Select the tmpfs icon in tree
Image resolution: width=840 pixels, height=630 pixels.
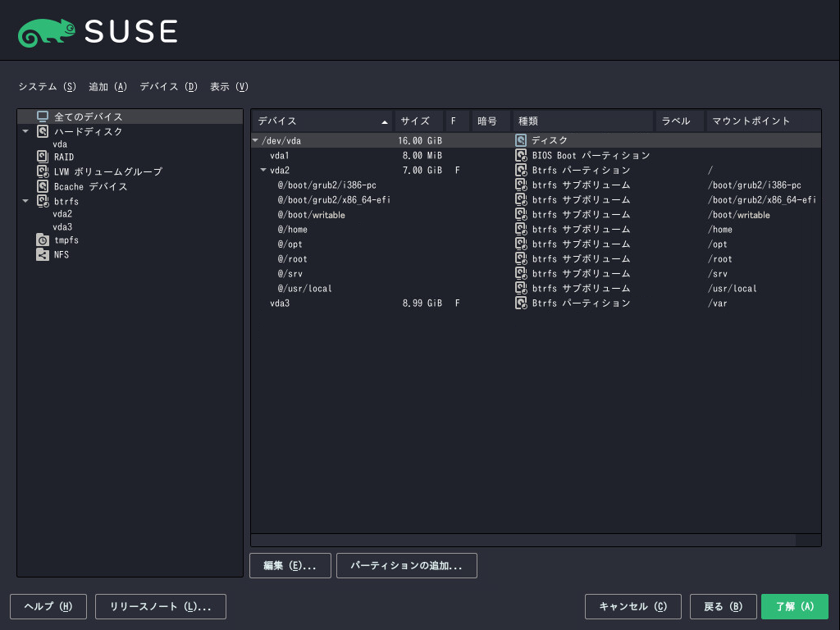[x=43, y=240]
